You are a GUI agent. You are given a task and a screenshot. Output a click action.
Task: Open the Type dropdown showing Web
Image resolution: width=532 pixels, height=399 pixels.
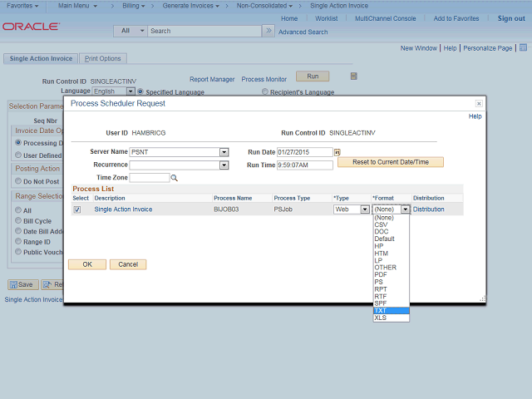pyautogui.click(x=364, y=209)
